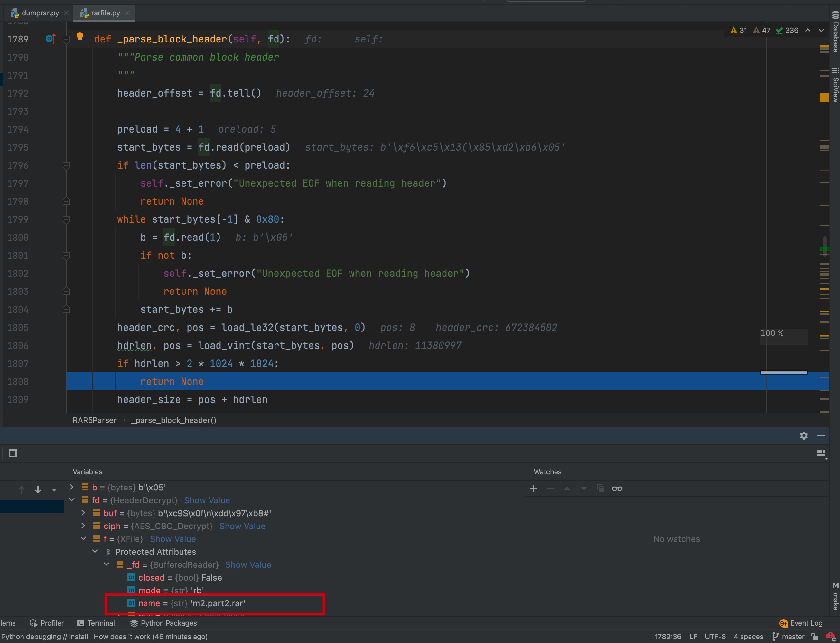Click the lock icon in the status bar

(816, 637)
